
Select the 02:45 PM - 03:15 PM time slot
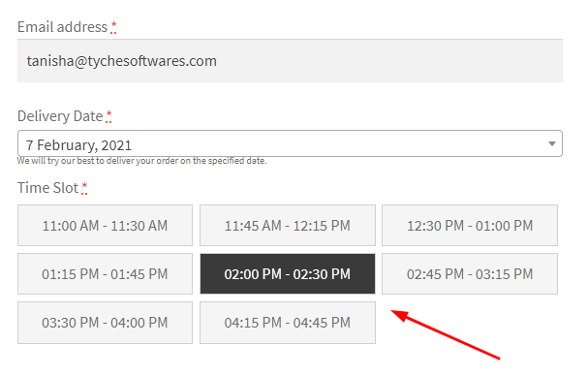[470, 274]
